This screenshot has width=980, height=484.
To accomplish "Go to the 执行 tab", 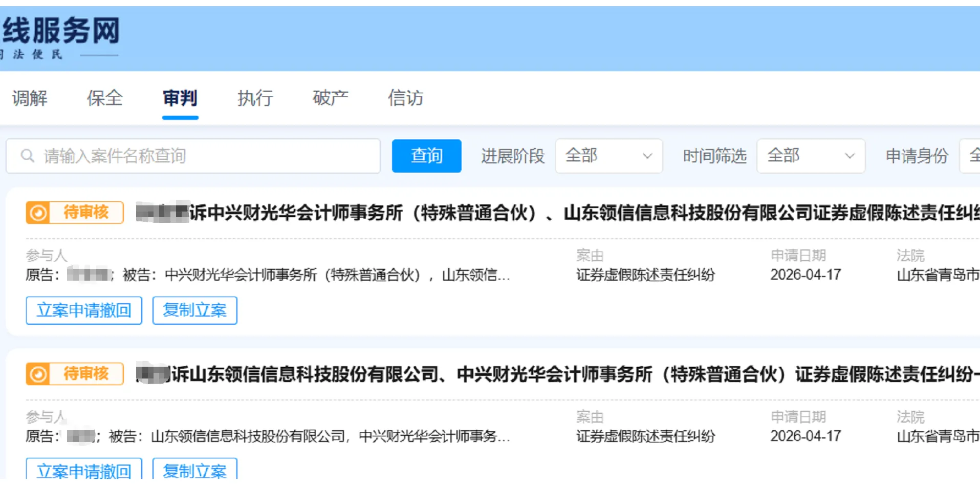I will pyautogui.click(x=255, y=98).
